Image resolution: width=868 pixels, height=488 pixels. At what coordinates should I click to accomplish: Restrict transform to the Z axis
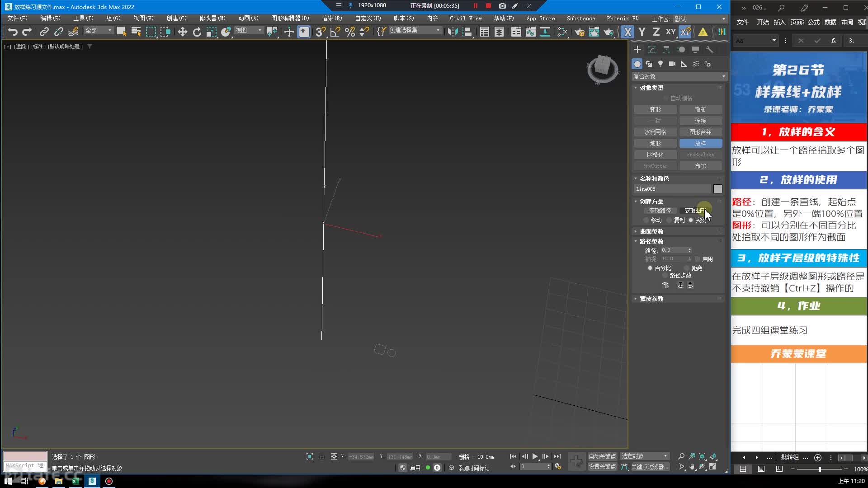(656, 32)
